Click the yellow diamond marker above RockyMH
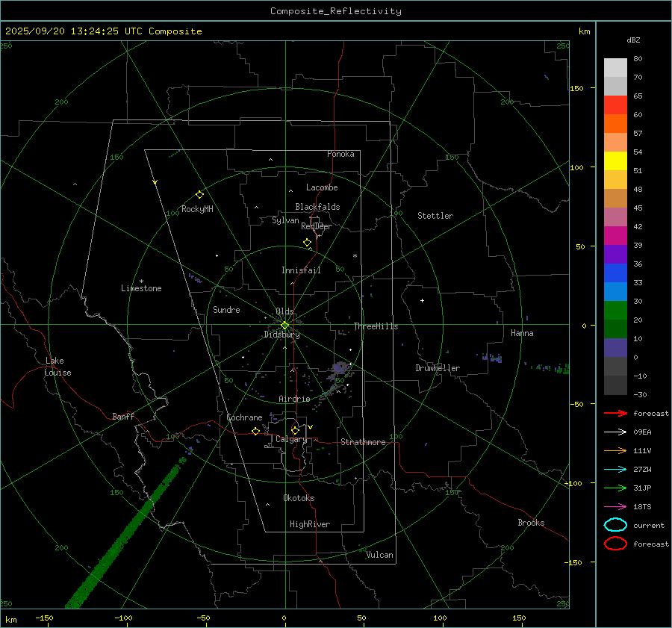 [199, 194]
